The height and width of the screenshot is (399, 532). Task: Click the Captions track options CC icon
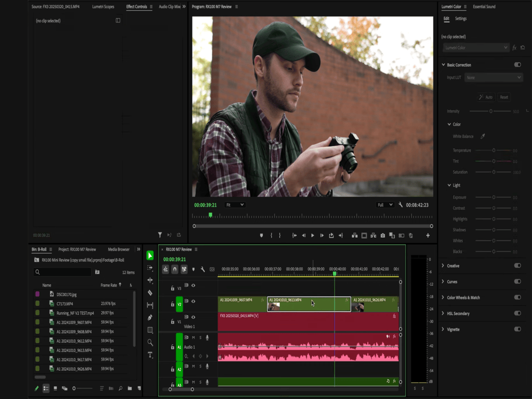(x=212, y=270)
